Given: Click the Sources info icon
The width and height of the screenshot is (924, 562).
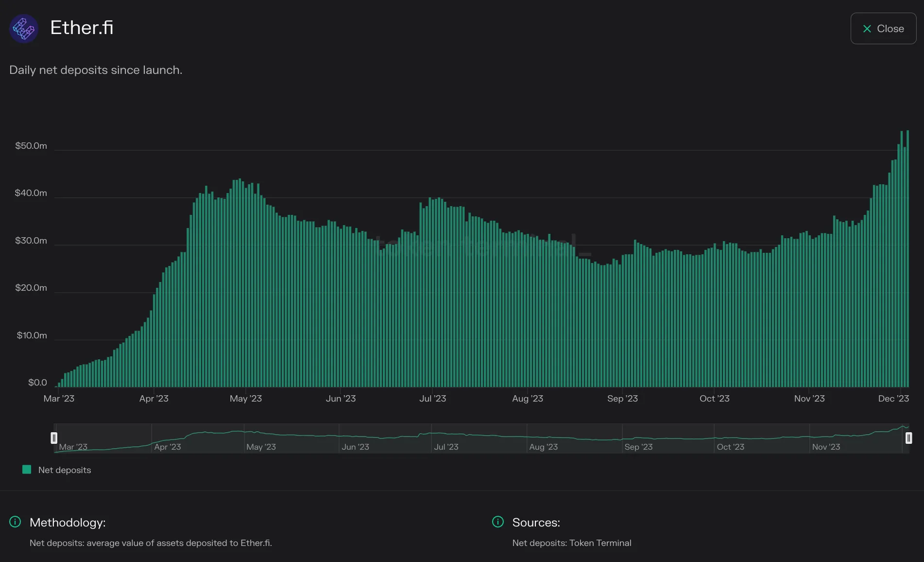Looking at the screenshot, I should click(x=498, y=522).
